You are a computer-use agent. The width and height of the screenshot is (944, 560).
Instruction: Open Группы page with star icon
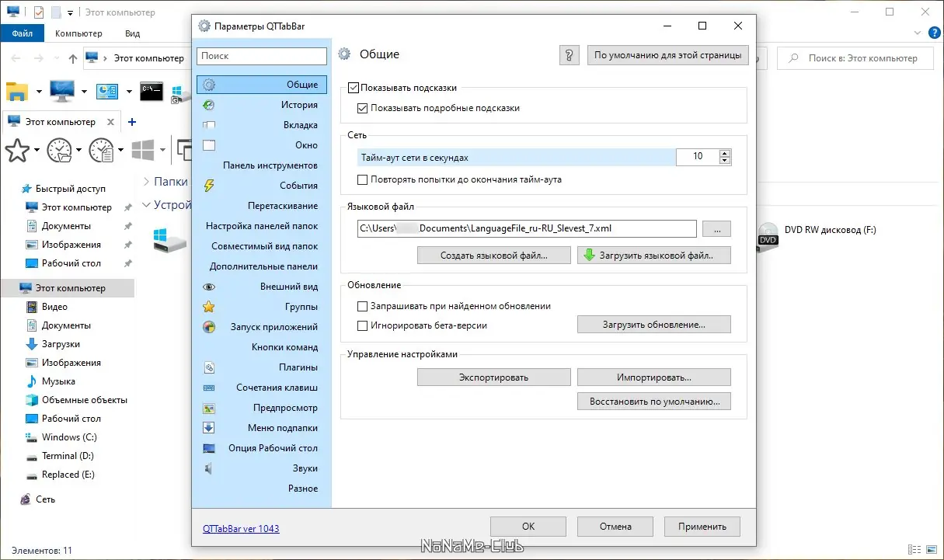pyautogui.click(x=262, y=307)
